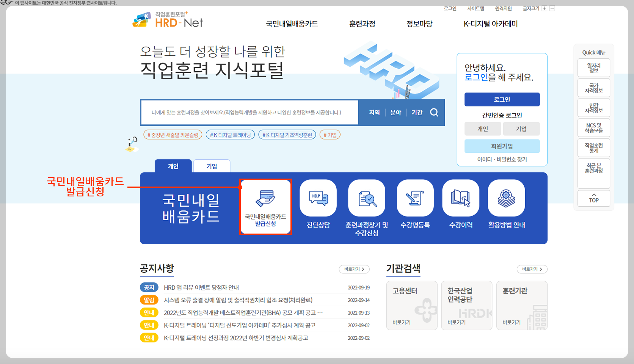Open 국민내일배움카드 main menu
The width and height of the screenshot is (634, 364).
(292, 24)
